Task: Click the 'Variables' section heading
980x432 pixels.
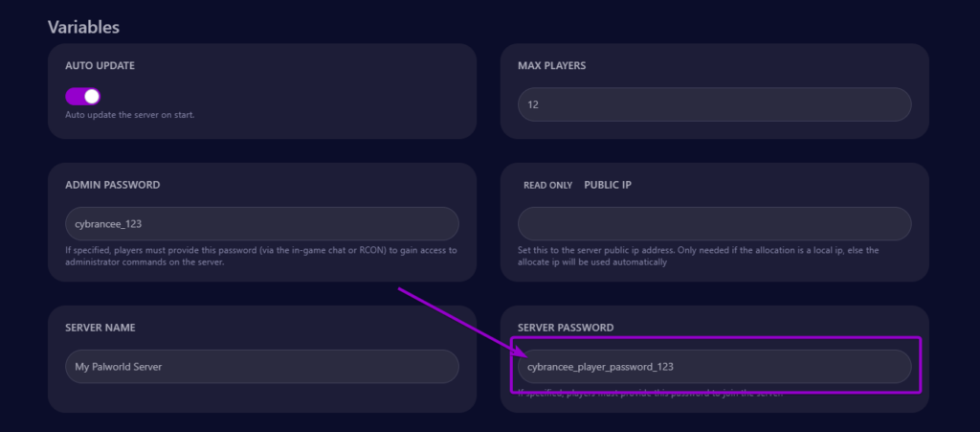Action: click(84, 27)
